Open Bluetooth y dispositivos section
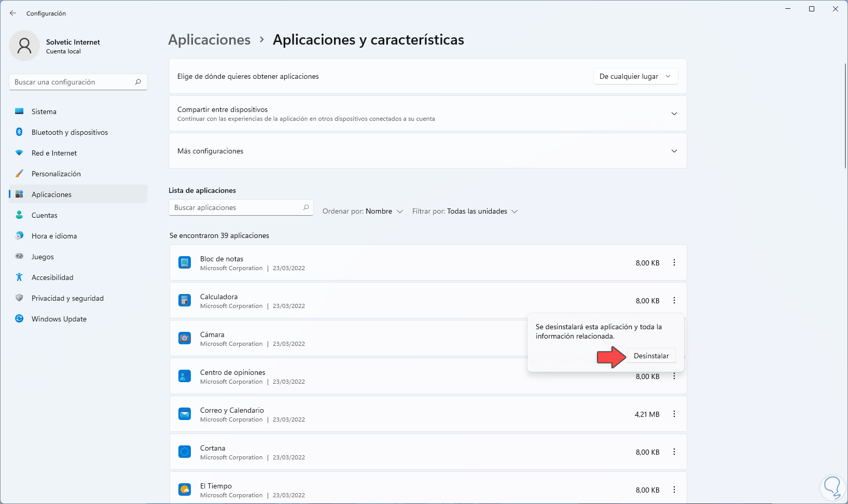This screenshot has width=848, height=504. (x=69, y=132)
